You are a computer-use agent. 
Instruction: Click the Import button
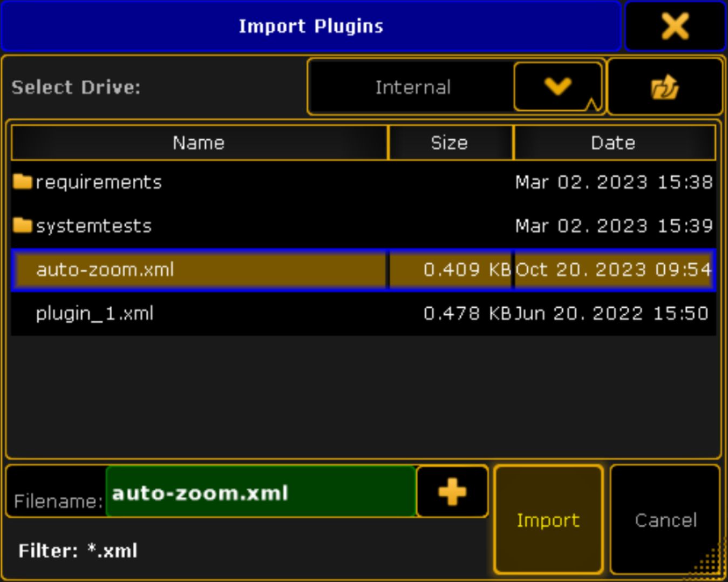click(548, 520)
